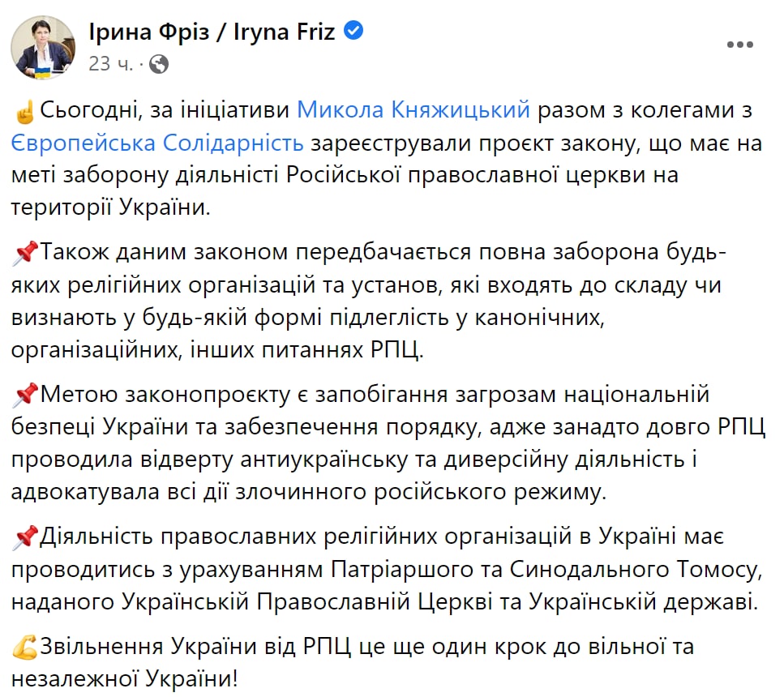784x697 pixels.
Task: Click pushpin emoji before 'Метою законопроєкту'
Action: tap(26, 396)
